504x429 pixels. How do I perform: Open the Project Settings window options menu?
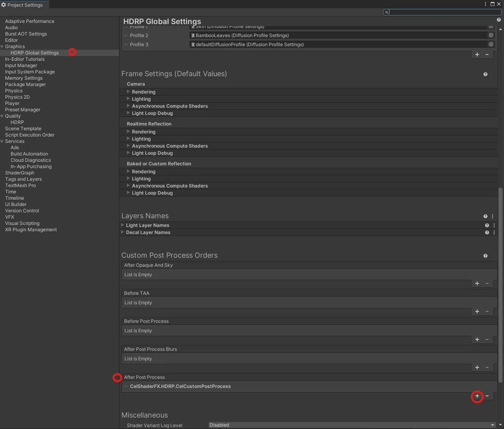point(485,4)
